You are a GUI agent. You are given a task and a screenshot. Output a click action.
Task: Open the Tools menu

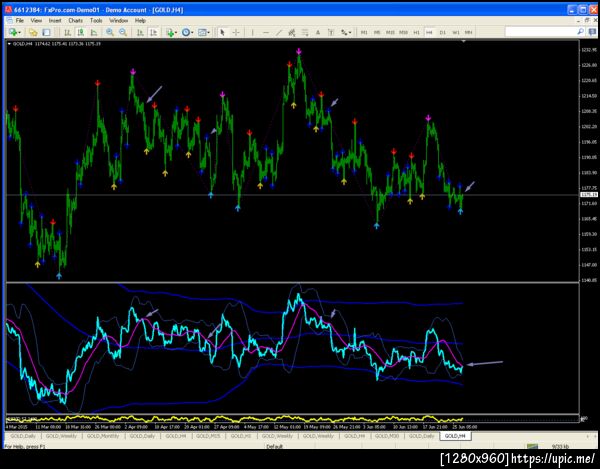coord(96,21)
